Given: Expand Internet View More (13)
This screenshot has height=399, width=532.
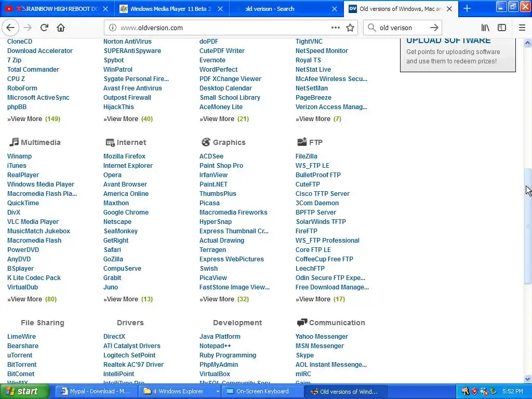Looking at the screenshot, I should click(x=128, y=299).
